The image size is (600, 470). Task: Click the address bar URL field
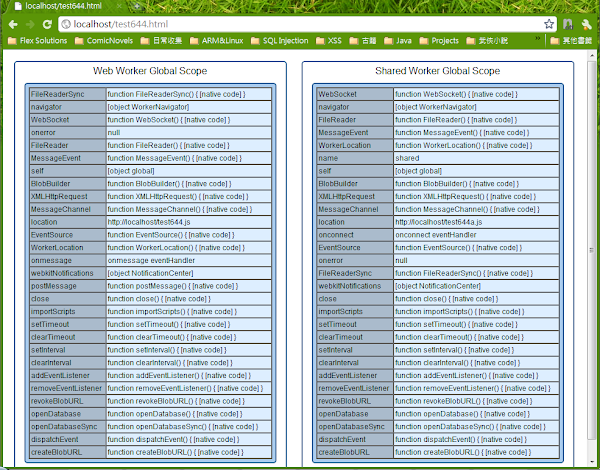(307, 24)
